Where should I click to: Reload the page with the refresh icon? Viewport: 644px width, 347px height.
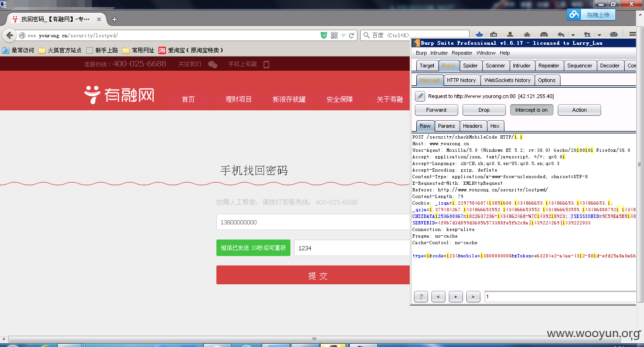click(351, 35)
